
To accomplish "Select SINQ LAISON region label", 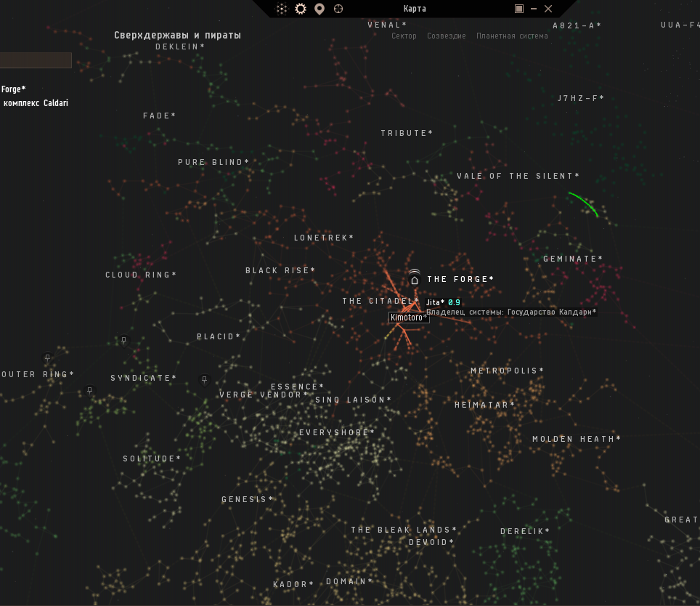I will [x=353, y=400].
